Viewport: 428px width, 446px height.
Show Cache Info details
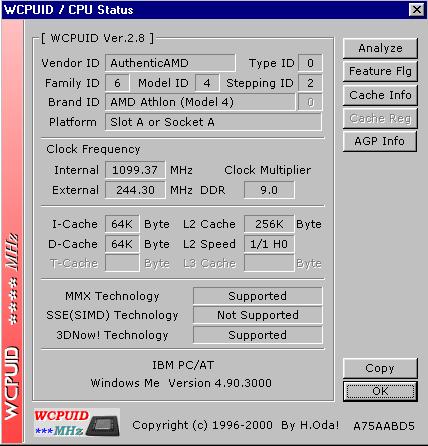click(380, 95)
